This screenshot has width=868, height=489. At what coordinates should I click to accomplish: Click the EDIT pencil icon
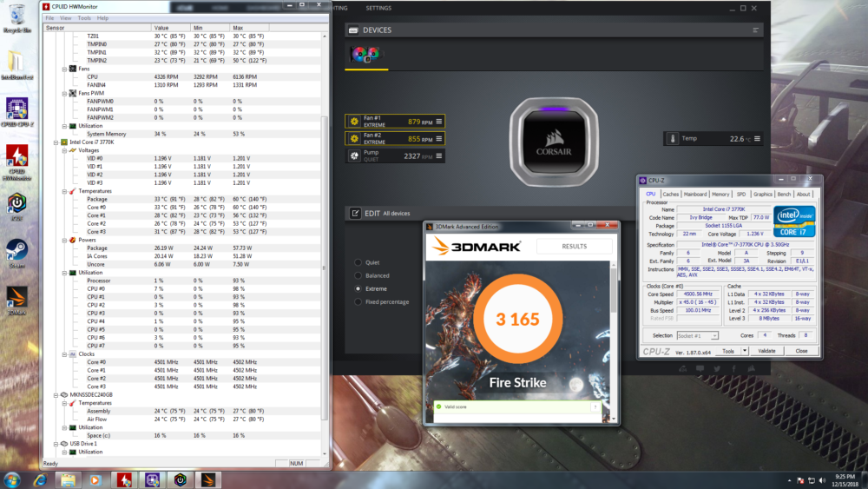355,213
